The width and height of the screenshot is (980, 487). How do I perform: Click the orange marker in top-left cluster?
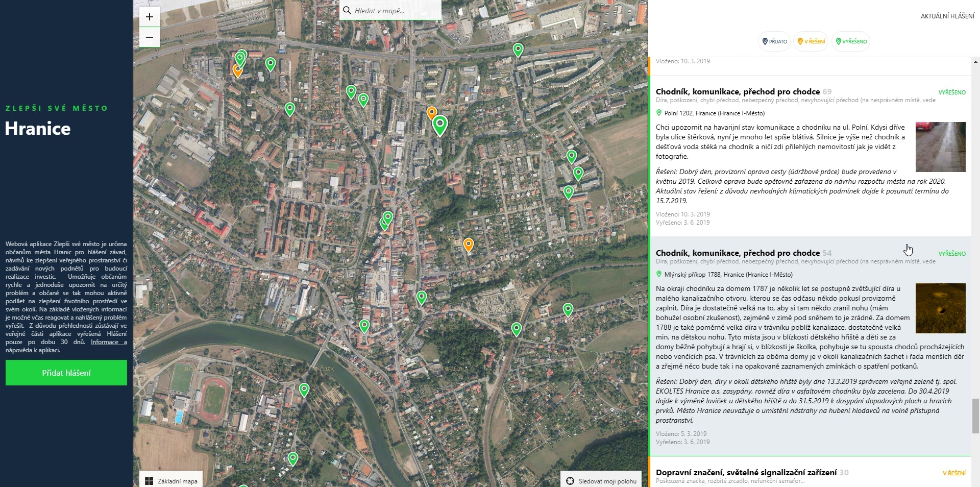pyautogui.click(x=237, y=70)
